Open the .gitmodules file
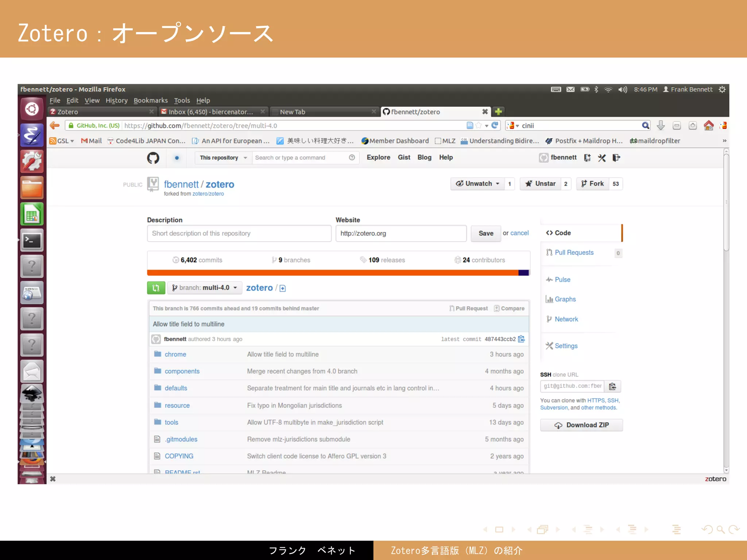747x560 pixels. tap(181, 439)
